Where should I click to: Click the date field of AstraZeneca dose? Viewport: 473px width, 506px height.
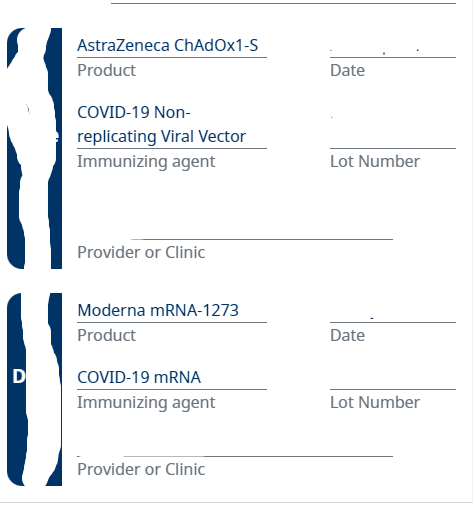click(x=393, y=47)
